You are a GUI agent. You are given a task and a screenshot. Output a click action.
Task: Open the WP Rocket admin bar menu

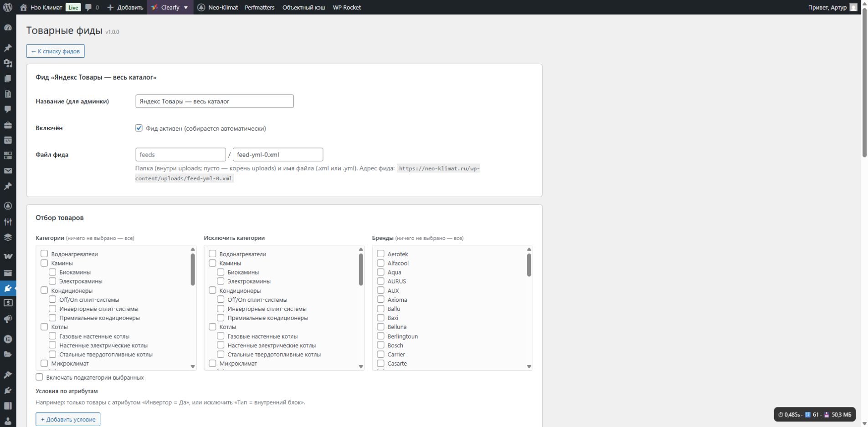tap(347, 7)
